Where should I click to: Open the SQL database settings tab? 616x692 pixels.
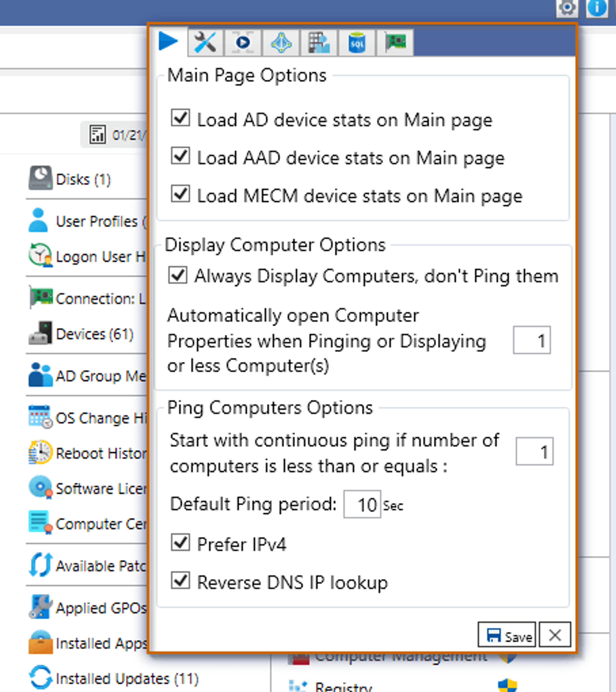pos(357,42)
